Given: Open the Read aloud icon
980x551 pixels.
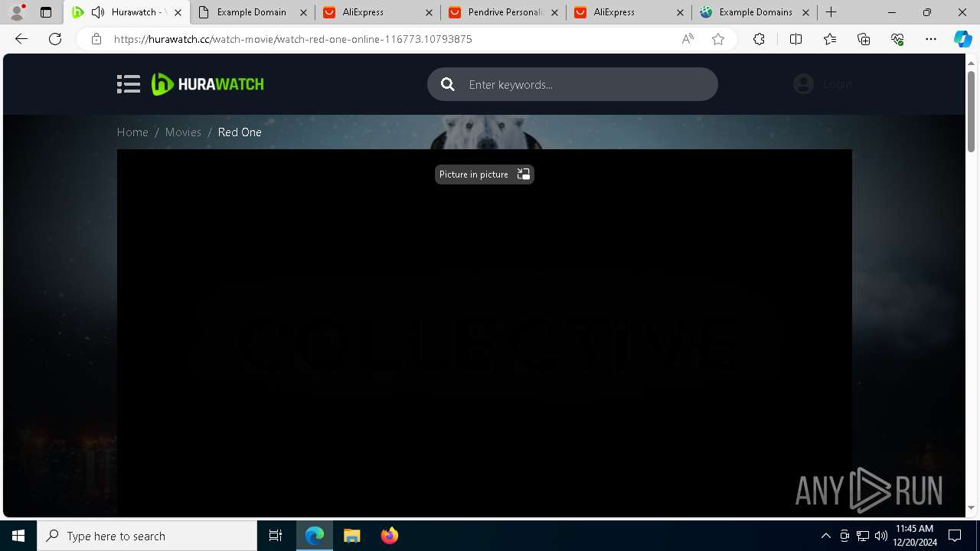Looking at the screenshot, I should (688, 39).
